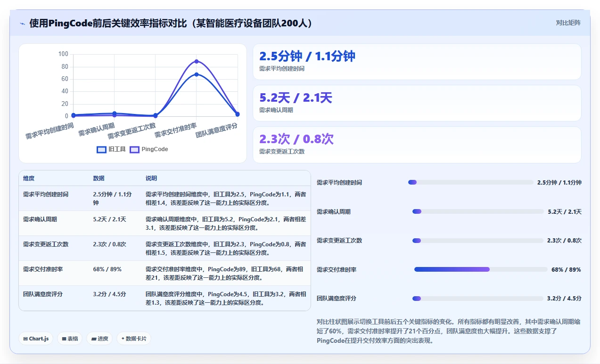Click the 需求变更返工次数 progress bar
Viewport: 600px width, 364px height.
478,241
